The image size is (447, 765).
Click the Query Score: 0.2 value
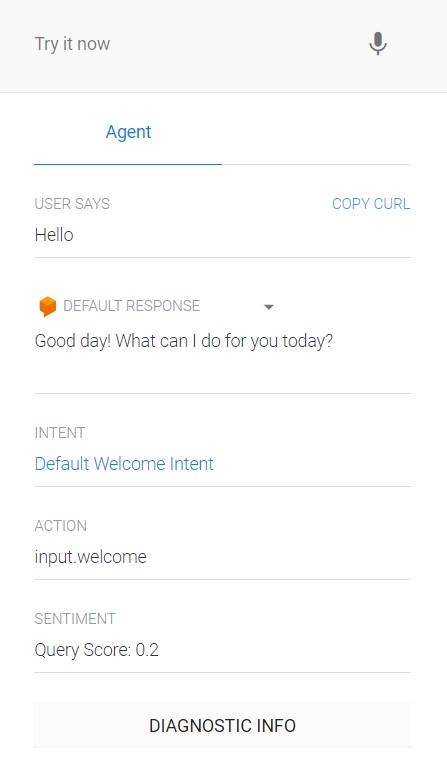click(x=97, y=650)
